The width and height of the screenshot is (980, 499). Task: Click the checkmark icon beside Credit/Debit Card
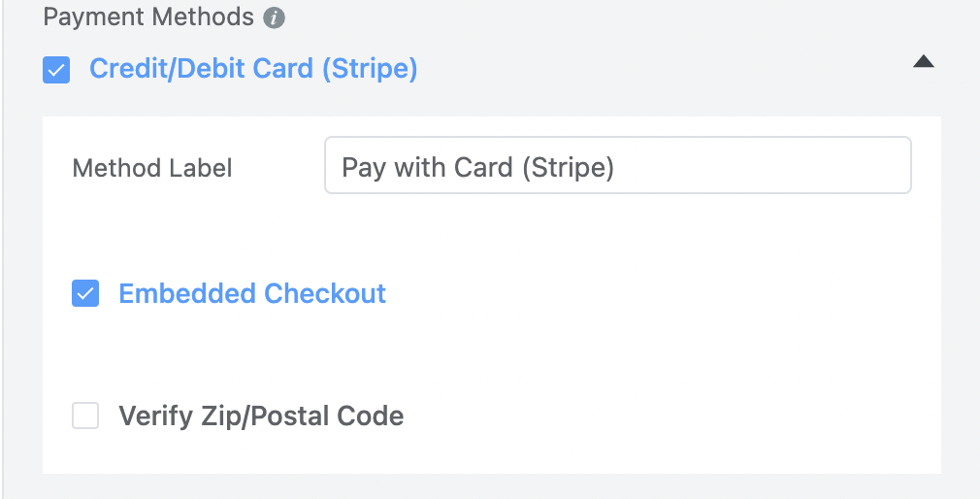click(56, 69)
